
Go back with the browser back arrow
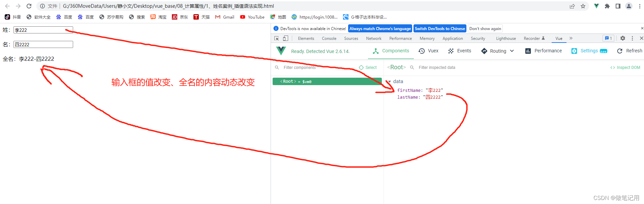(7, 6)
